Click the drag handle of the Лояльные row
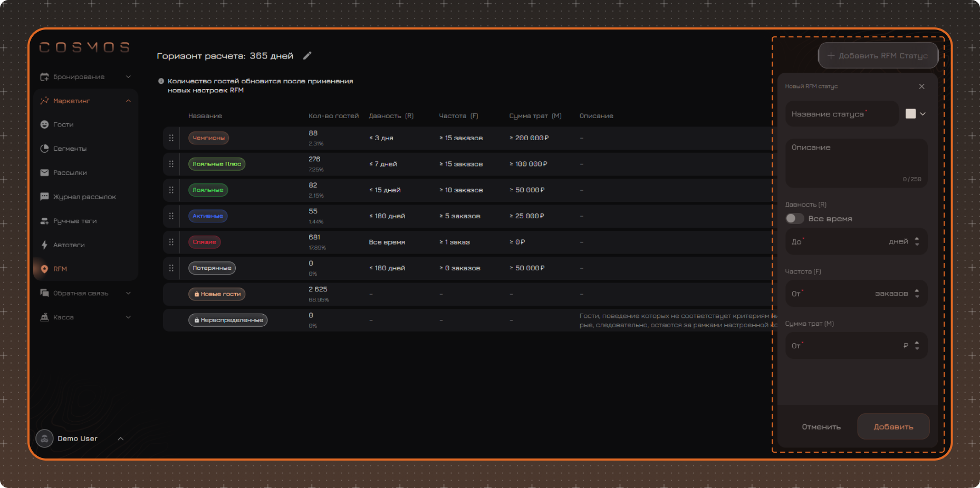Image resolution: width=980 pixels, height=488 pixels. [171, 190]
